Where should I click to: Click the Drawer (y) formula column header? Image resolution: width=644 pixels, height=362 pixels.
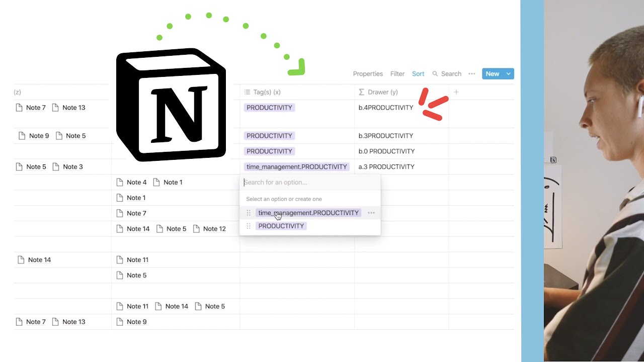point(401,92)
